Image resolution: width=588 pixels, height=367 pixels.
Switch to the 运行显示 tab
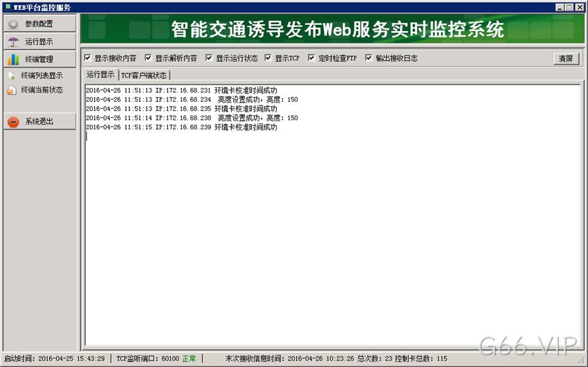coord(100,74)
